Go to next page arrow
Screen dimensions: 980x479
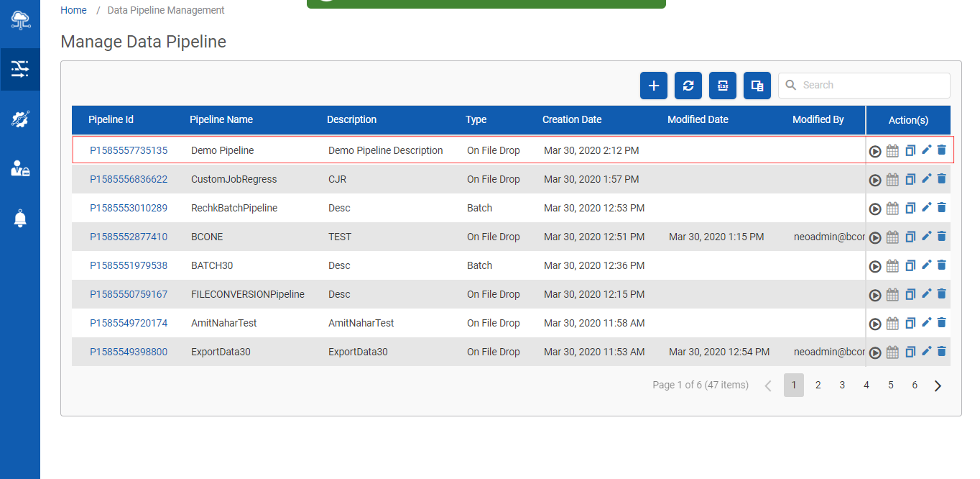pos(938,386)
